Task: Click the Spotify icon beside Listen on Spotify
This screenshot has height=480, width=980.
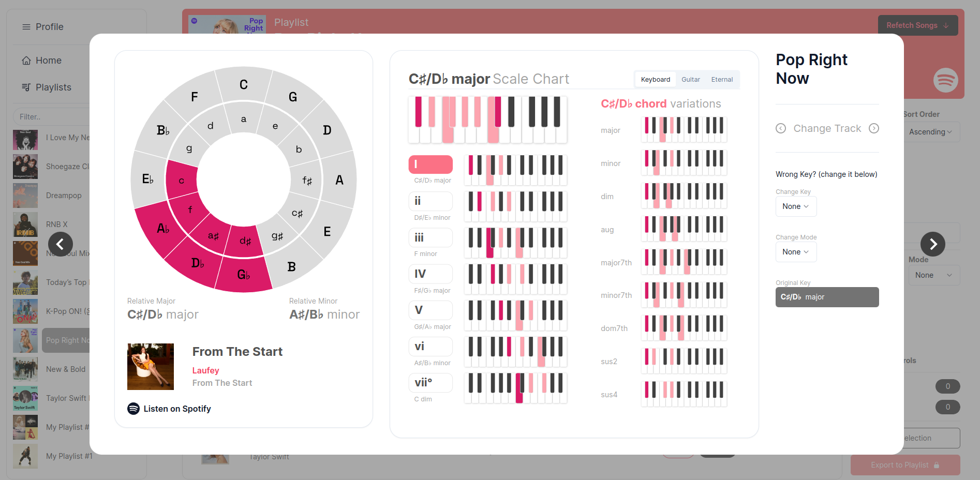Action: (133, 409)
